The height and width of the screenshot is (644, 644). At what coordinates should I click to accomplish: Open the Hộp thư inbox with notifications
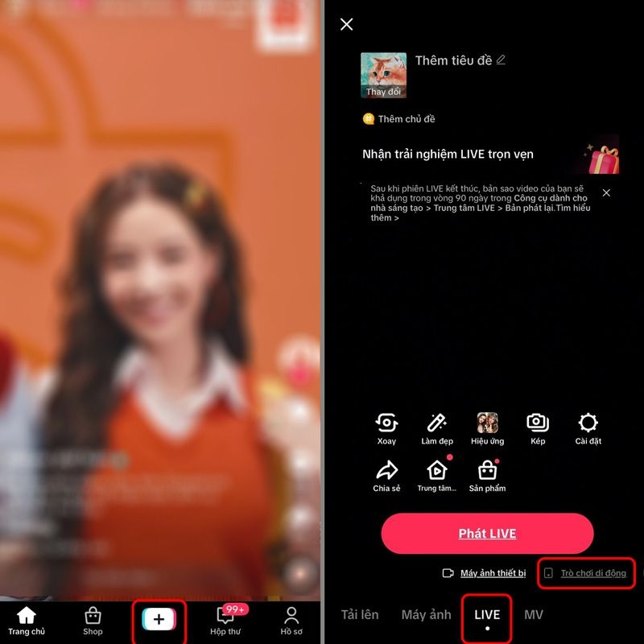click(228, 620)
